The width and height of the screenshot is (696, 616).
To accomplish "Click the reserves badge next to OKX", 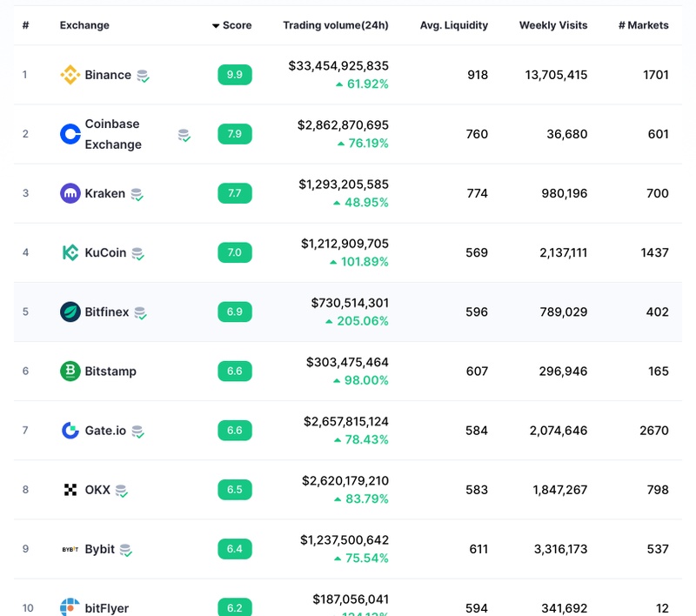I will (x=121, y=491).
